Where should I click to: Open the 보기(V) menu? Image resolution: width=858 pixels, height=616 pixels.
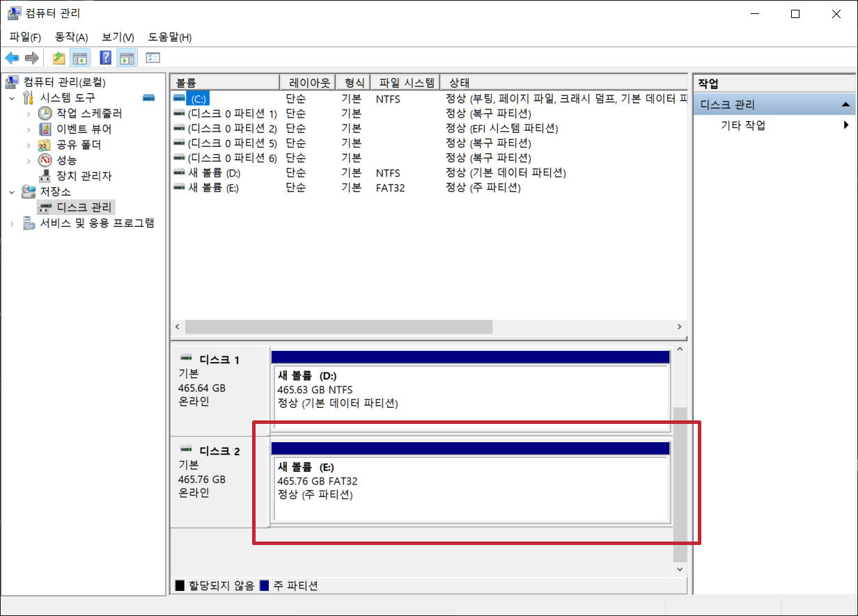(x=117, y=36)
